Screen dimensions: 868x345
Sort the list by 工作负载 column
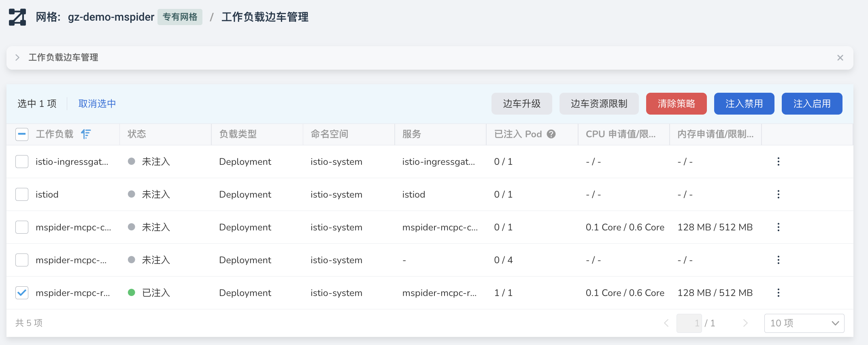pos(86,134)
